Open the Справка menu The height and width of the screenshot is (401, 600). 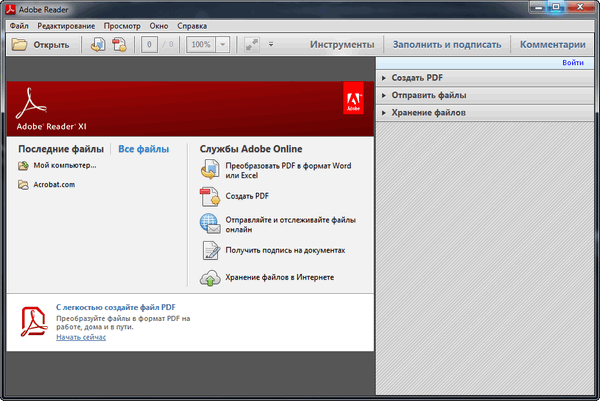(192, 26)
